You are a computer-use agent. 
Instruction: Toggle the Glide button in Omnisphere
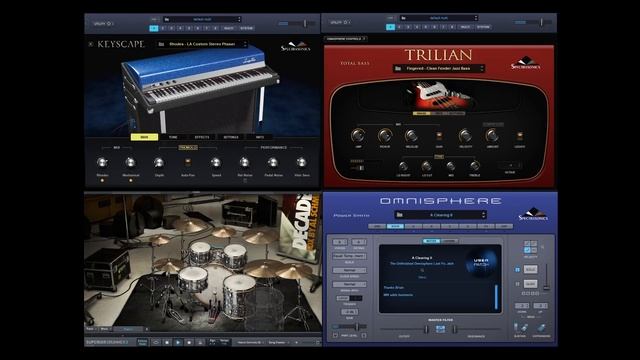coord(530,284)
